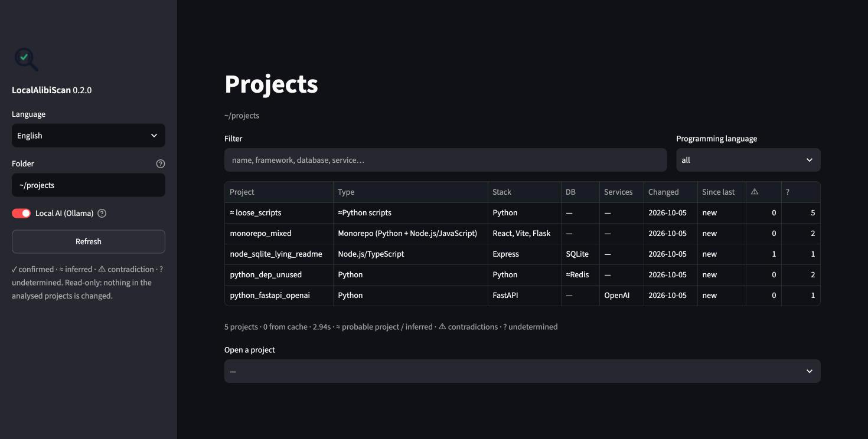Click the ≈Python scripts type cell

tap(410, 213)
